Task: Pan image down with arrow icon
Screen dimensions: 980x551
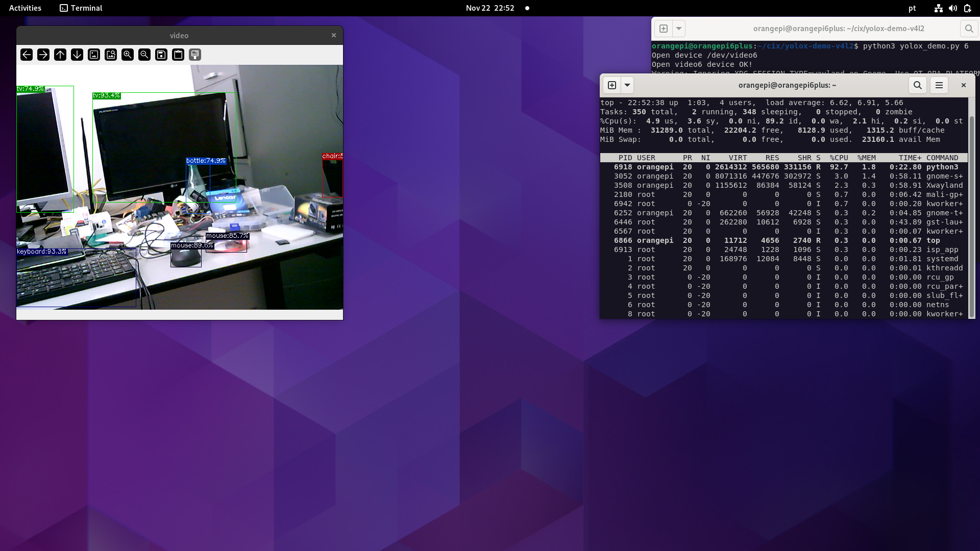Action: coord(77,55)
